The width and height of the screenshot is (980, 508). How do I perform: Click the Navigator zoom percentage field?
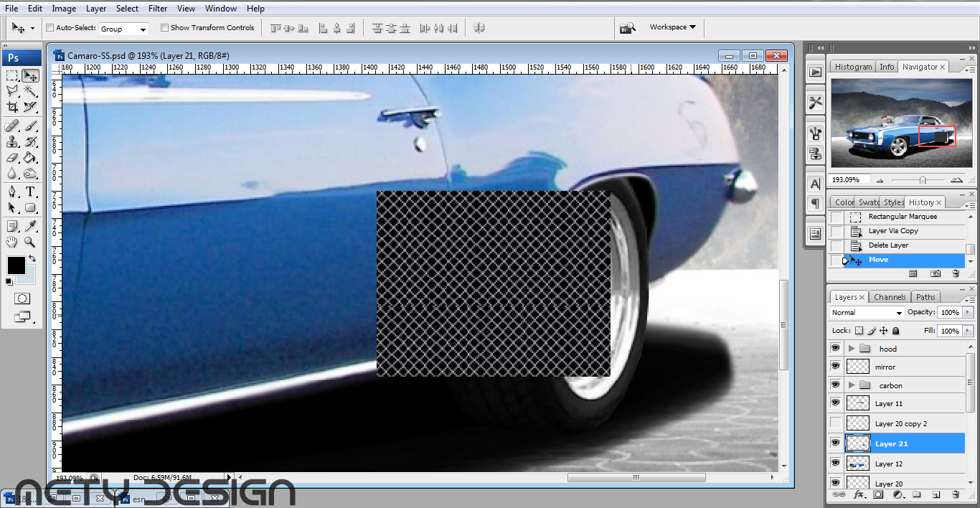point(849,179)
